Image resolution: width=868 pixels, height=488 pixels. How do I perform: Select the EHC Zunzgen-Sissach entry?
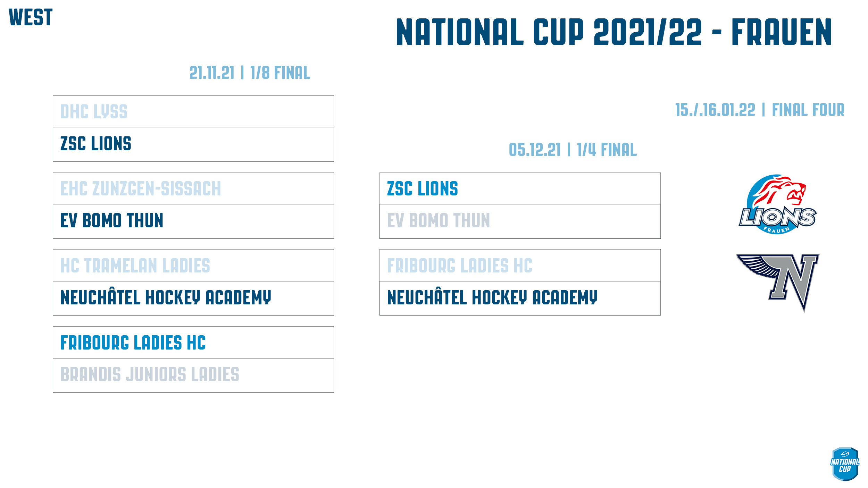[141, 189]
